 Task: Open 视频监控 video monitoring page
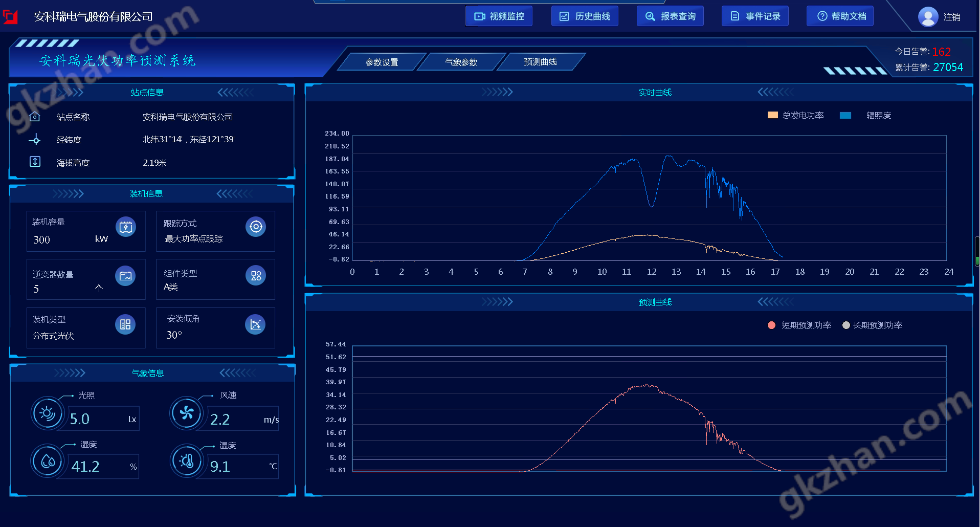(x=499, y=16)
